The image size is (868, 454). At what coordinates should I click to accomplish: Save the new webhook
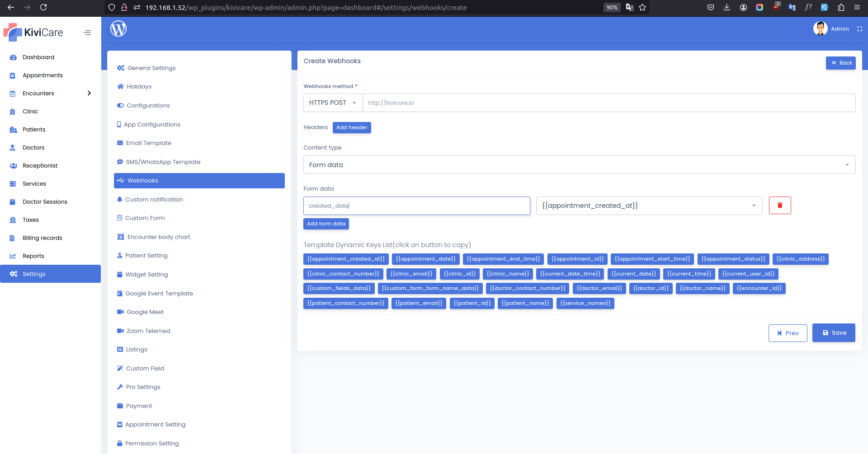click(x=833, y=332)
